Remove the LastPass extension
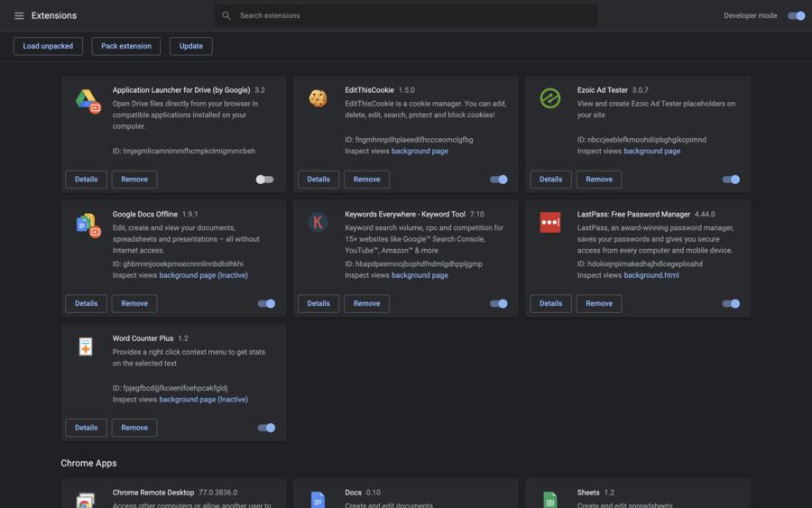This screenshot has width=812, height=508. pos(599,303)
